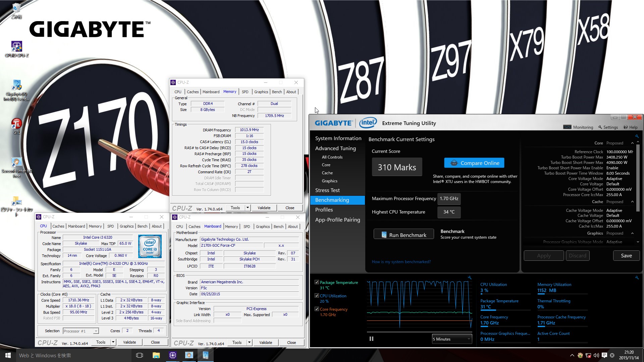Screen dimensions: 644x362
Task: Open the Gigabyte Intel Extreme desktop shortcut
Action: (16, 90)
